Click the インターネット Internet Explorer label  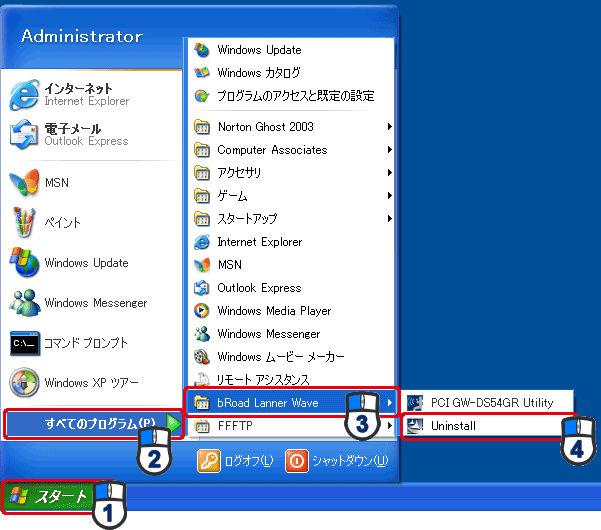87,94
